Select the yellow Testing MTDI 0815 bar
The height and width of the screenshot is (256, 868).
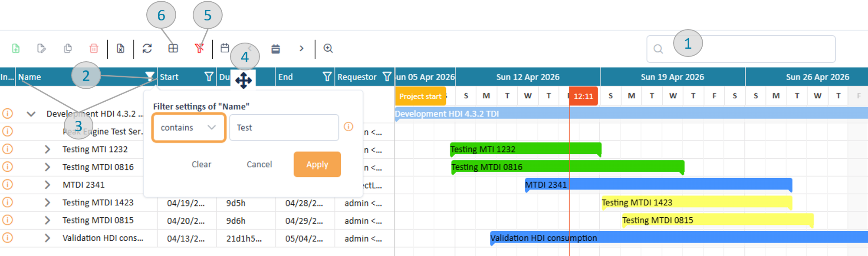pos(718,220)
